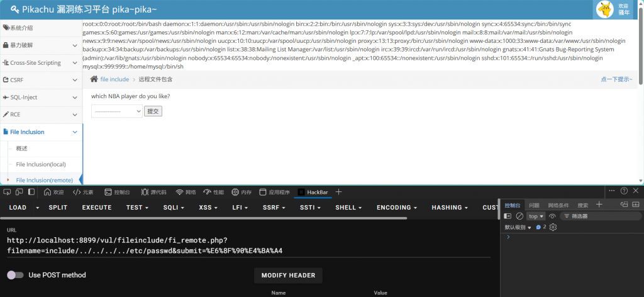Open the HASHING dropdown menu
644x297 pixels.
(450, 208)
